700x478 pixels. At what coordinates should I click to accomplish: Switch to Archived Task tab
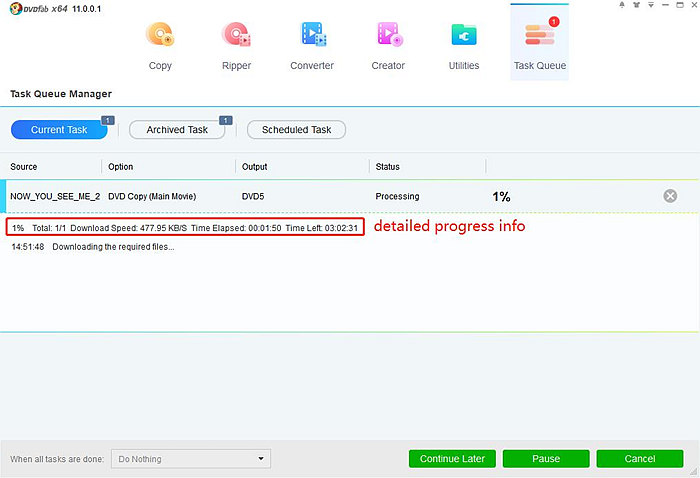click(177, 130)
